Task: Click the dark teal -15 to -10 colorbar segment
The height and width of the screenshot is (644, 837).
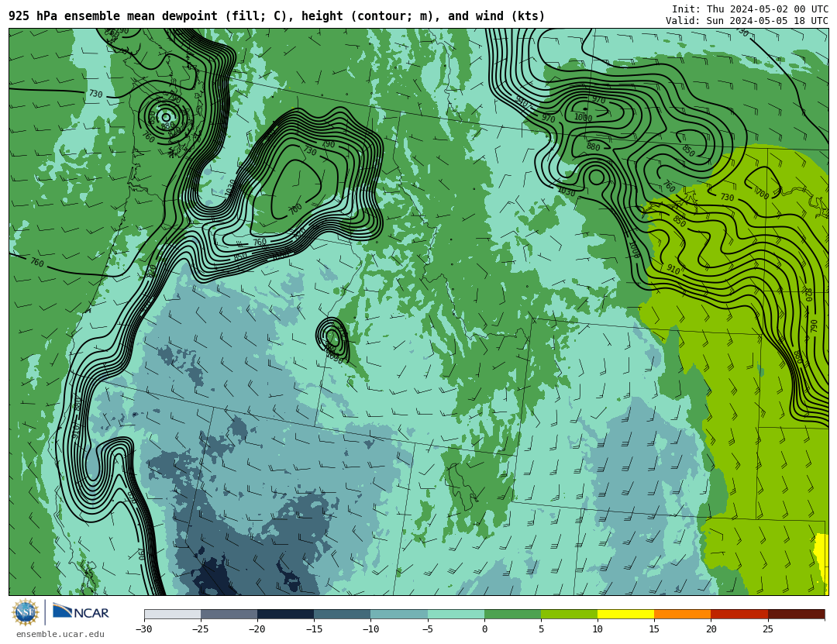Action: pos(343,615)
